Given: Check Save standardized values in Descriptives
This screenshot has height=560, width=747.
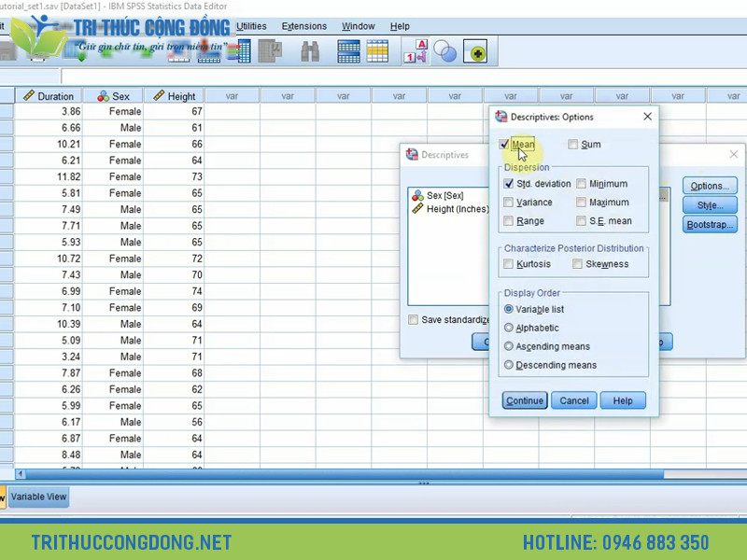Looking at the screenshot, I should (413, 319).
